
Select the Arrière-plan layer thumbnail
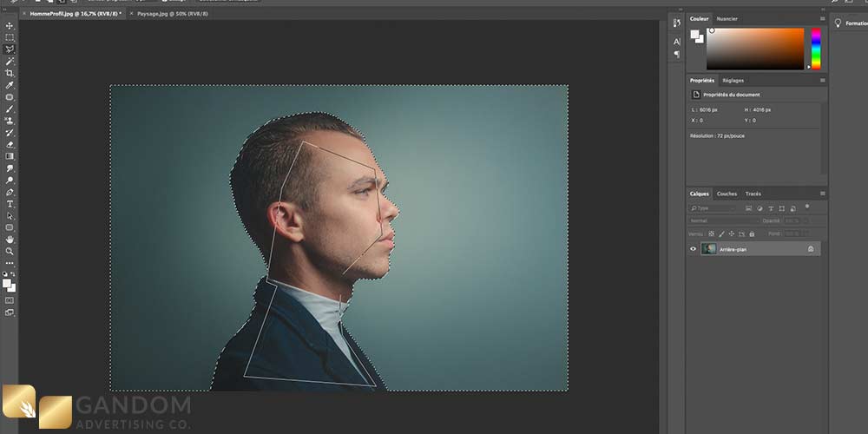click(708, 249)
